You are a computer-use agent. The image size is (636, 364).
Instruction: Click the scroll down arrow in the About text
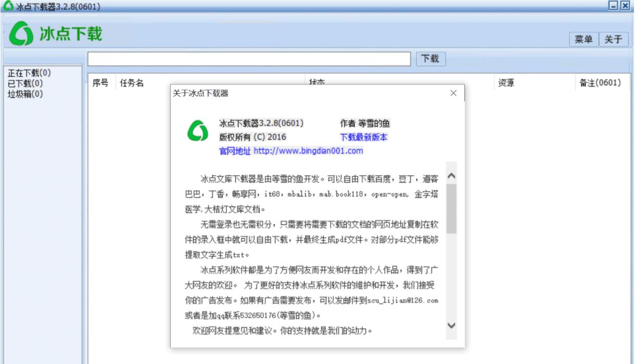[x=451, y=326]
